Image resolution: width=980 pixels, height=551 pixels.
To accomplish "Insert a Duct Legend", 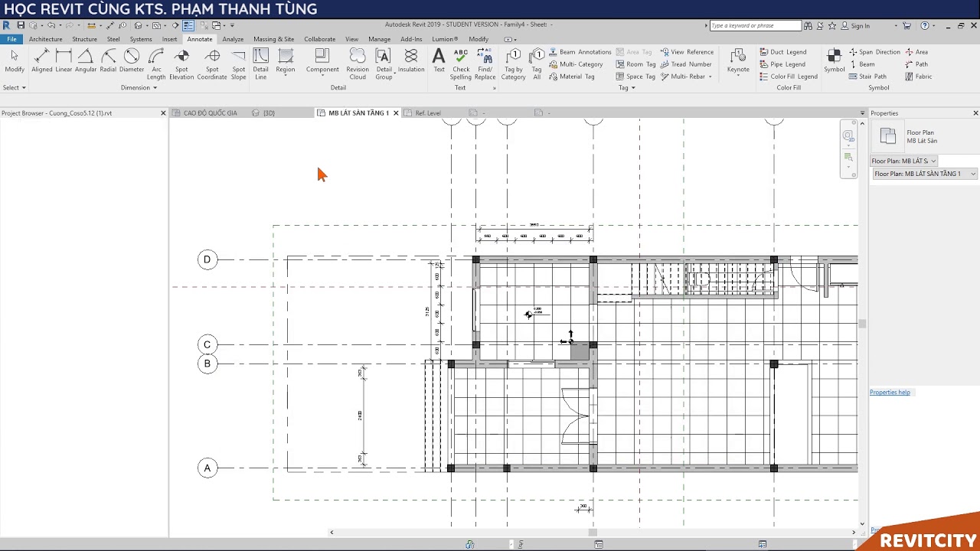I will pos(782,52).
